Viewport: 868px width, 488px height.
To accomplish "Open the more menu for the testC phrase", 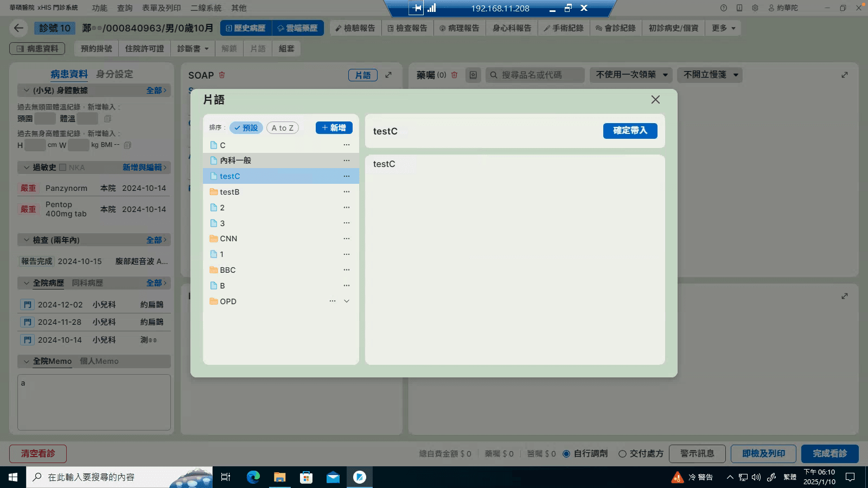I will click(x=346, y=176).
